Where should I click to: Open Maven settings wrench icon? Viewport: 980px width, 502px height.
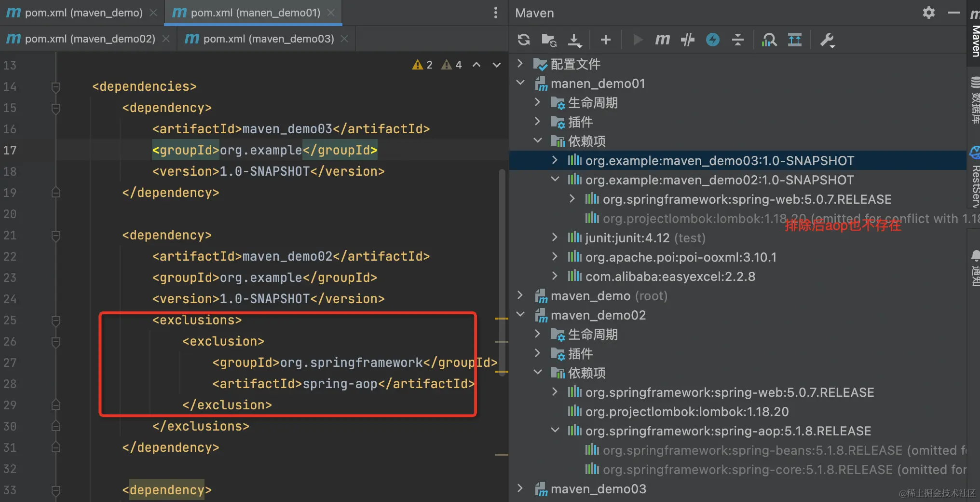click(828, 40)
